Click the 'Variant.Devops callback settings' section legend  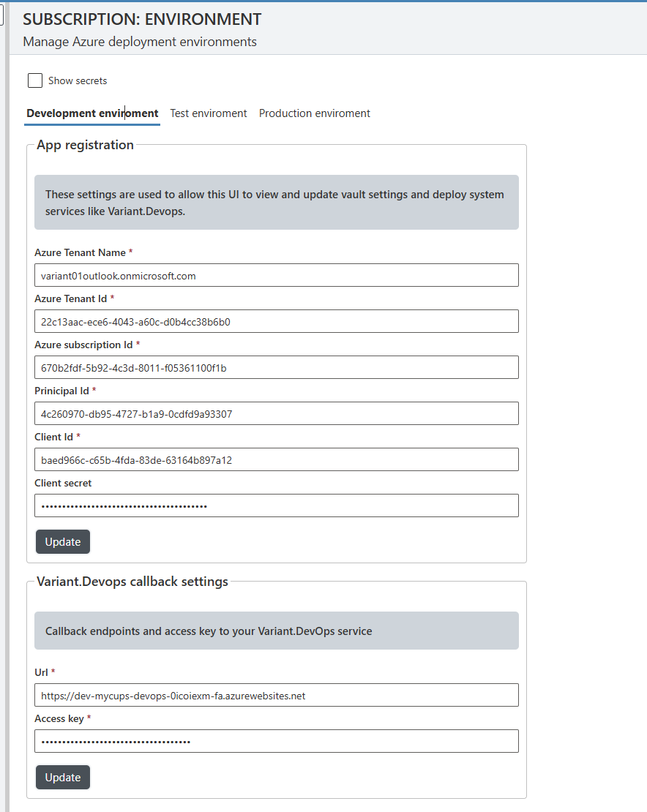[x=132, y=582]
